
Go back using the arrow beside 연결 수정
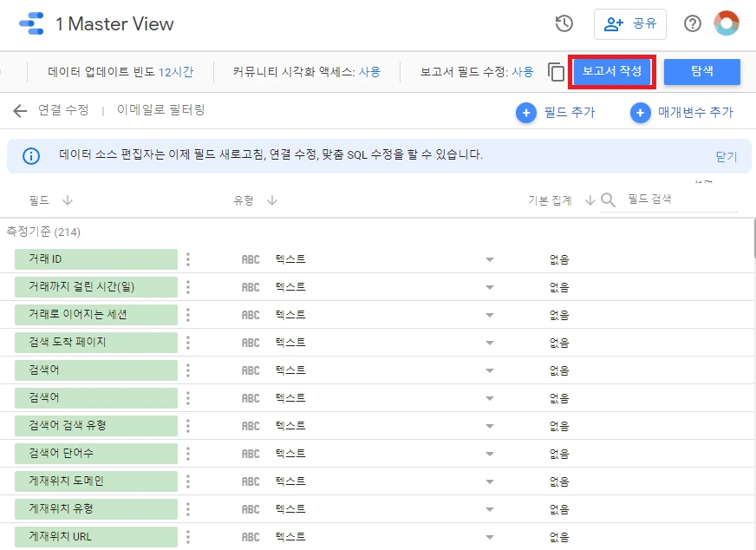click(19, 111)
